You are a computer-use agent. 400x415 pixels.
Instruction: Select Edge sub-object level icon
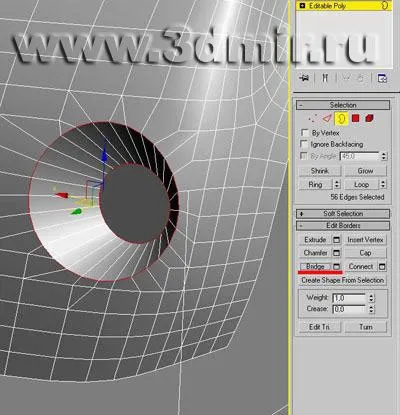tap(327, 118)
